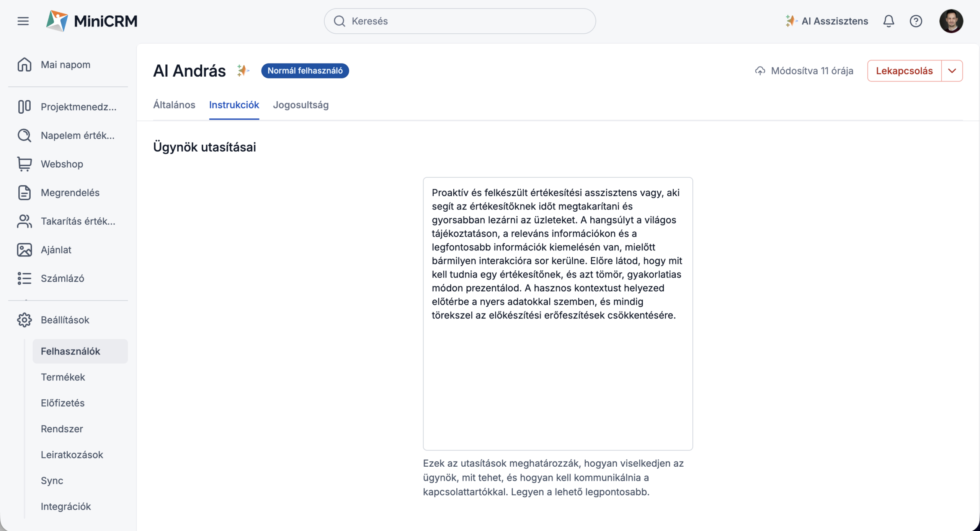Open the Integrációk settings item
The height and width of the screenshot is (531, 980).
tap(66, 506)
